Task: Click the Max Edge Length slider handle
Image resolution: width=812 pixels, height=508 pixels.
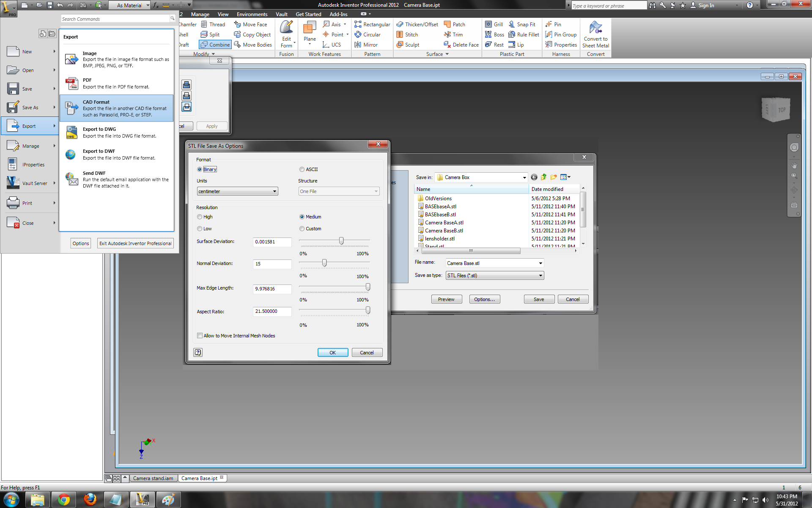Action: (368, 287)
